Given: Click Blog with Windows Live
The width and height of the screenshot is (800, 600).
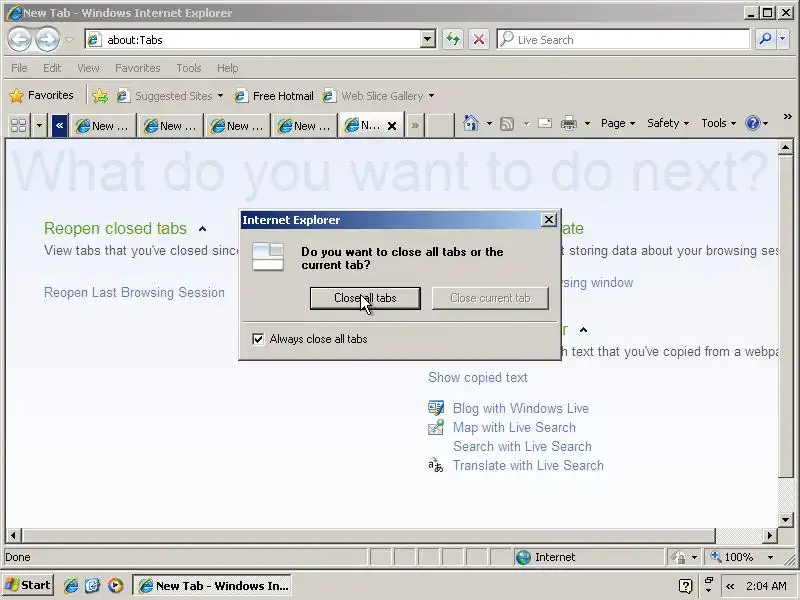Looking at the screenshot, I should pos(520,408).
